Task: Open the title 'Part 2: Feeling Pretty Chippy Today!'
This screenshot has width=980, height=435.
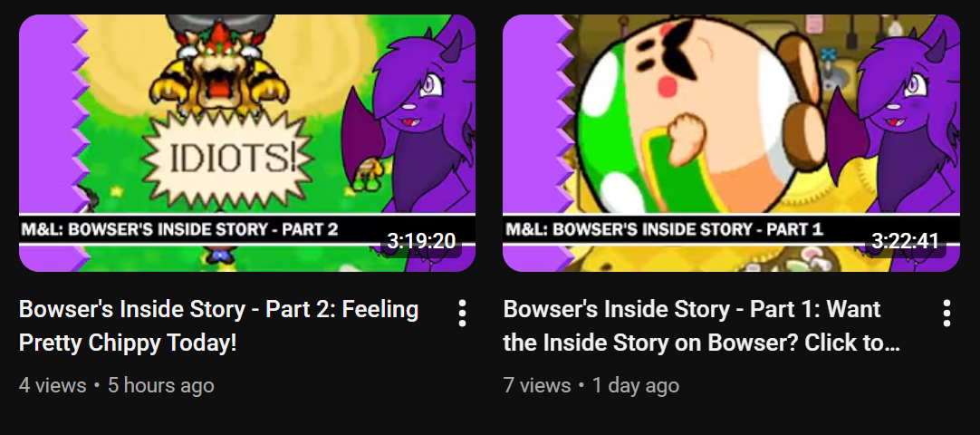Action: pos(218,326)
